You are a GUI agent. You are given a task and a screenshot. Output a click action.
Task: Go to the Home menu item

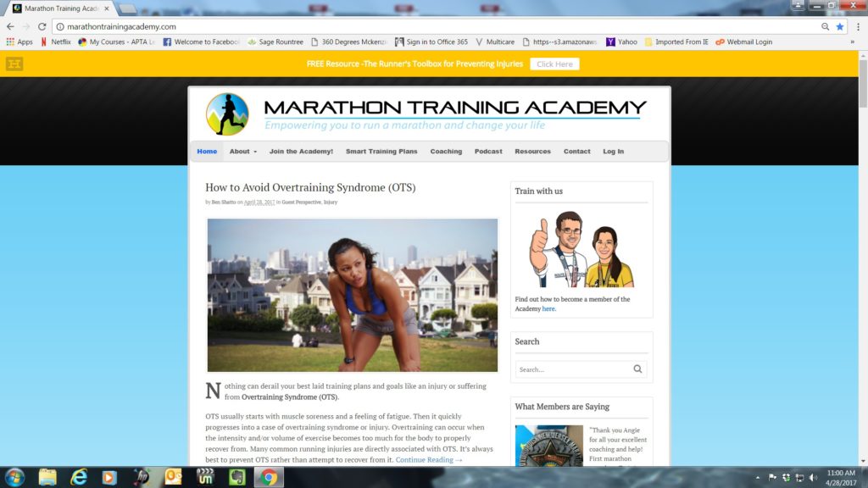coord(207,151)
